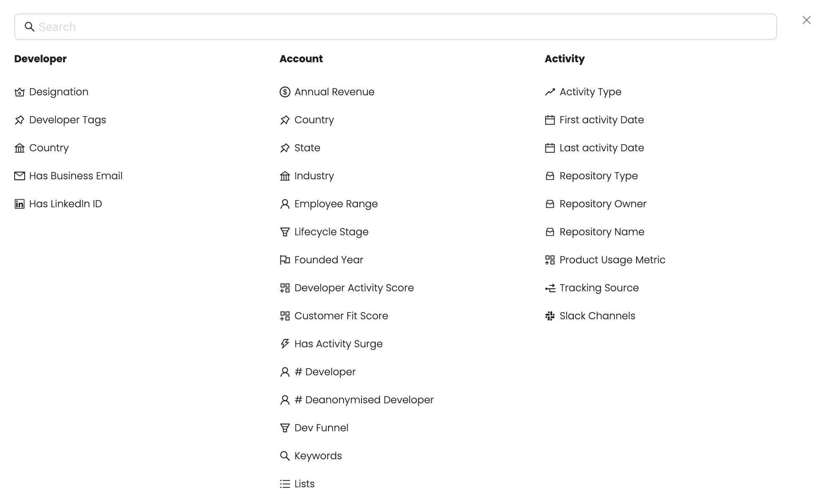Click the funnel icon beside Lifecycle Stage
Screen dimensions: 820x504
pyautogui.click(x=285, y=232)
